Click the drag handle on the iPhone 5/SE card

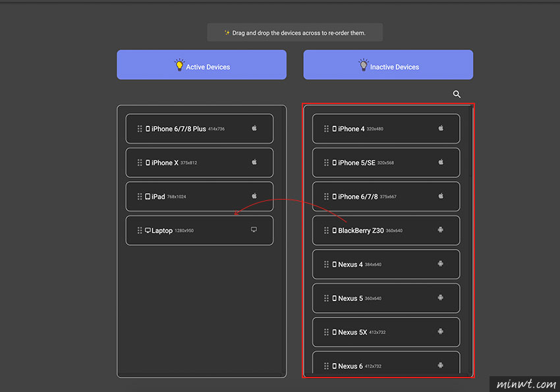coord(326,163)
